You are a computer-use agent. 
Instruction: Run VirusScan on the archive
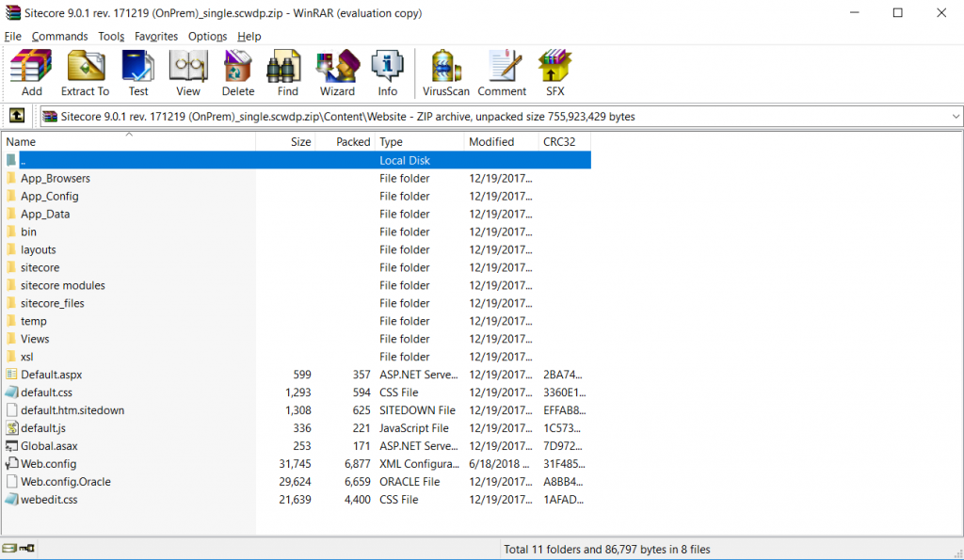pos(445,72)
